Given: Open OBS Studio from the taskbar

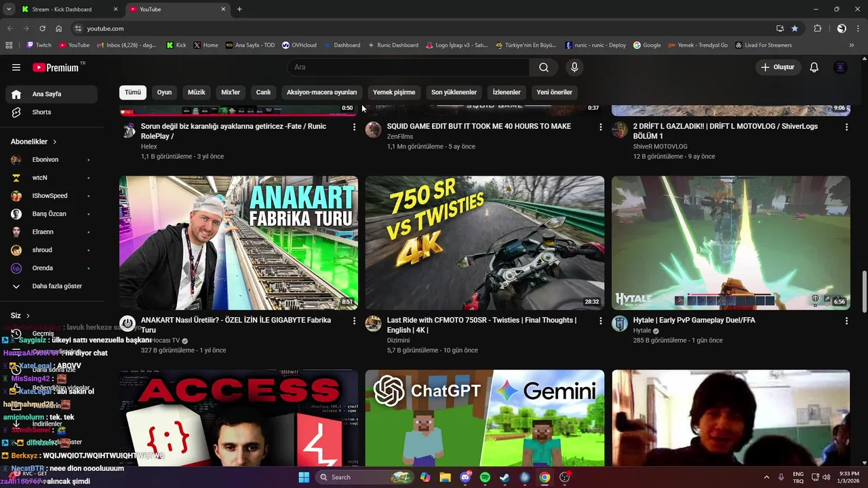Looking at the screenshot, I should (564, 477).
